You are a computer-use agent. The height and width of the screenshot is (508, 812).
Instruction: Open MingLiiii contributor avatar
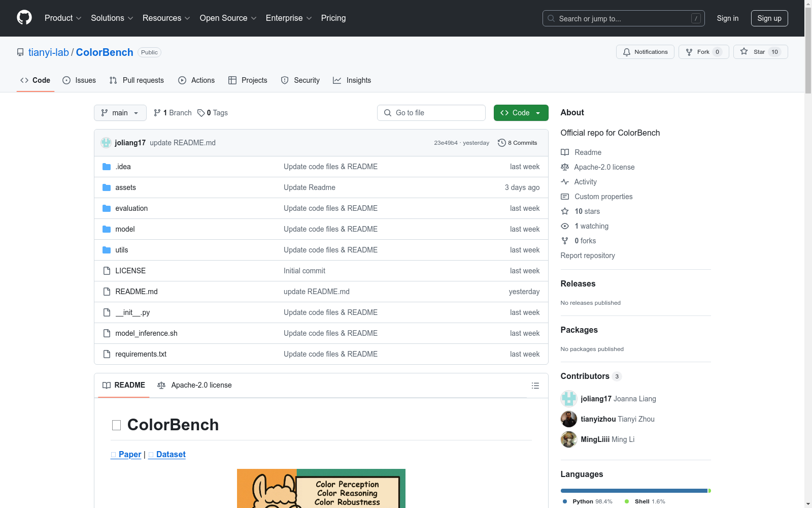(x=569, y=439)
